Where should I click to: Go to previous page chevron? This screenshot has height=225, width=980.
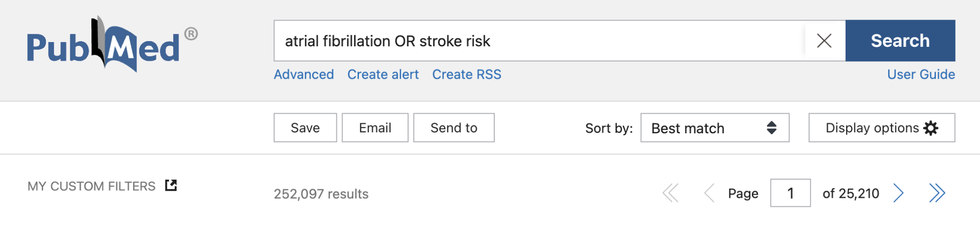(x=709, y=193)
